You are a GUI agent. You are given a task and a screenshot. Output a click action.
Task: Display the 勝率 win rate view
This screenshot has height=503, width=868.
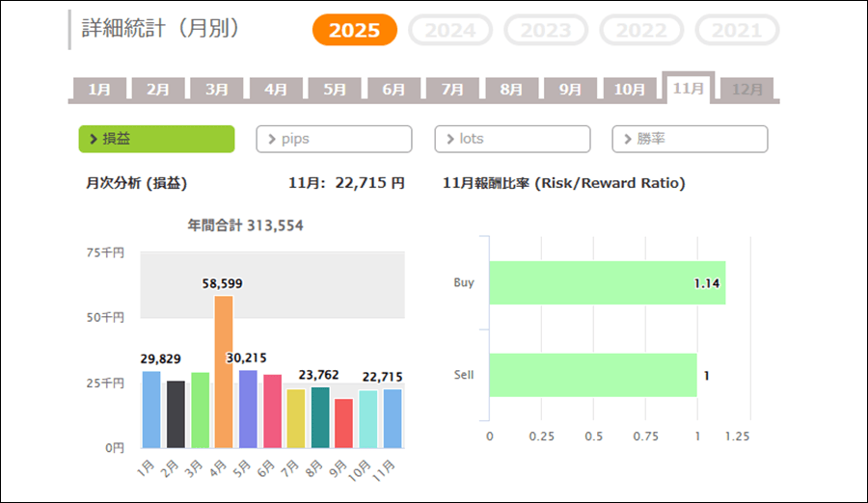coord(690,139)
